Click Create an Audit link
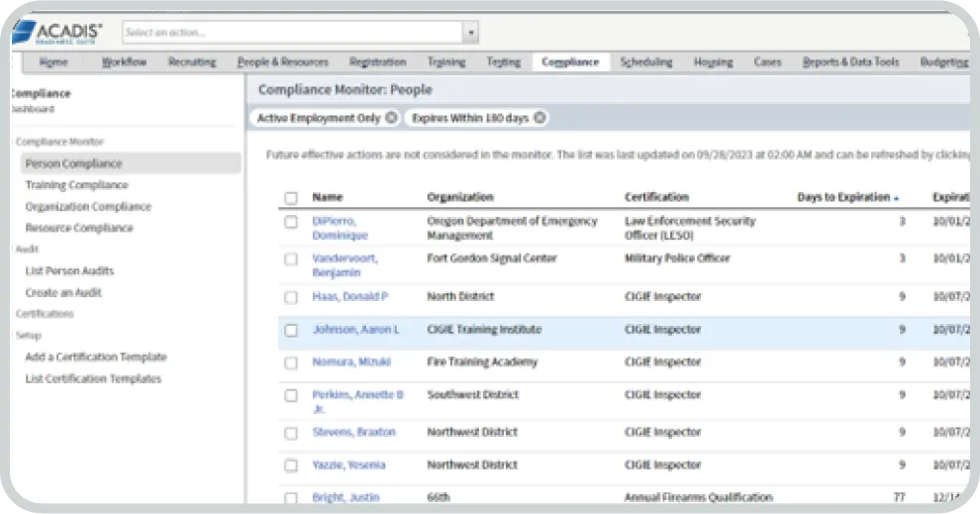 click(x=63, y=293)
